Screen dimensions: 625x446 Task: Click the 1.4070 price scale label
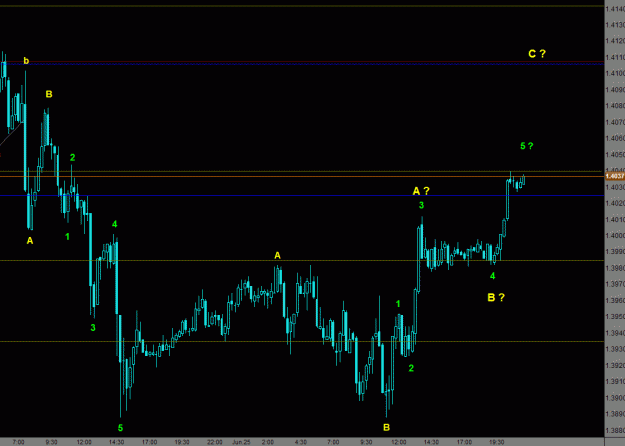[615, 122]
